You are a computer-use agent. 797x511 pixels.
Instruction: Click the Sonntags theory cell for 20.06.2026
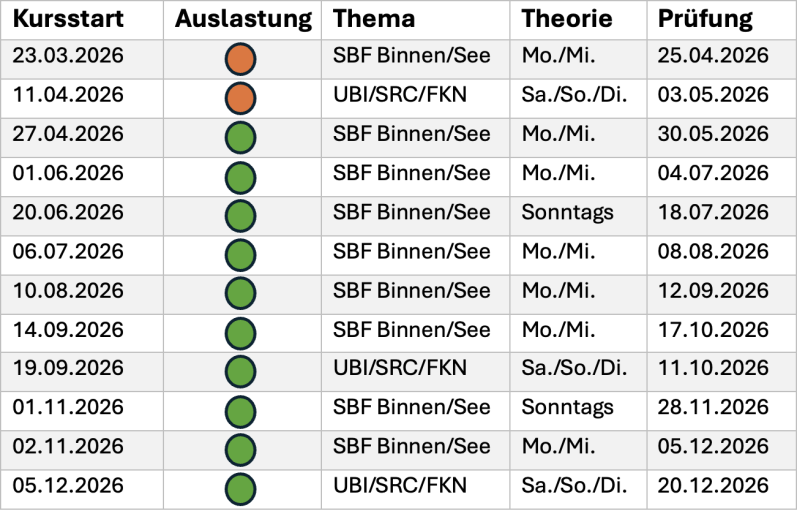[567, 213]
